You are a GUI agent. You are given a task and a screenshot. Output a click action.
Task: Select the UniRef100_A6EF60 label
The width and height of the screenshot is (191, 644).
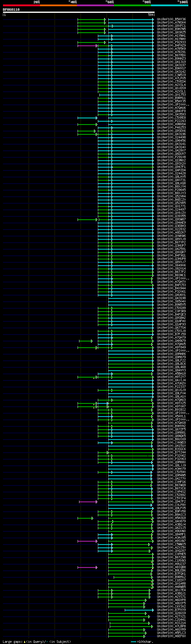pyautogui.click(x=171, y=636)
